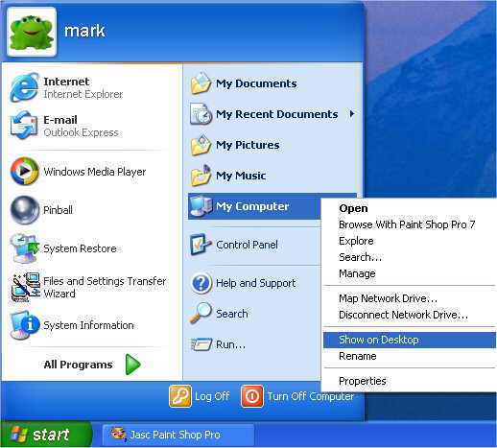497x448 pixels.
Task: Launch Files and Settings Transfer Wizard icon
Action: point(26,287)
